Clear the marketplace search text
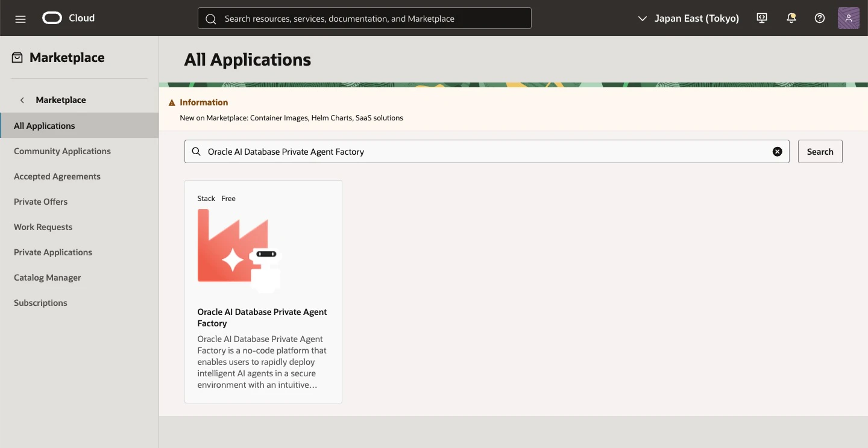Image resolution: width=868 pixels, height=448 pixels. coord(778,152)
